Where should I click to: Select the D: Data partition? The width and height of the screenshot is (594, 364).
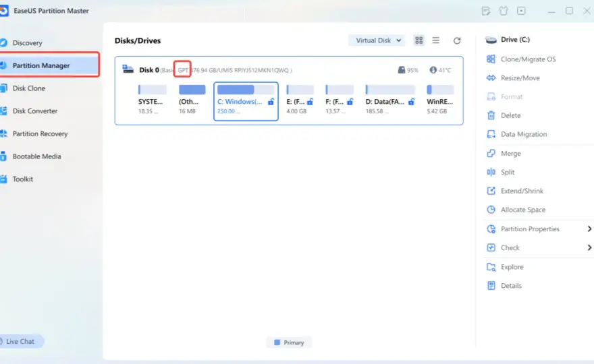pos(390,100)
